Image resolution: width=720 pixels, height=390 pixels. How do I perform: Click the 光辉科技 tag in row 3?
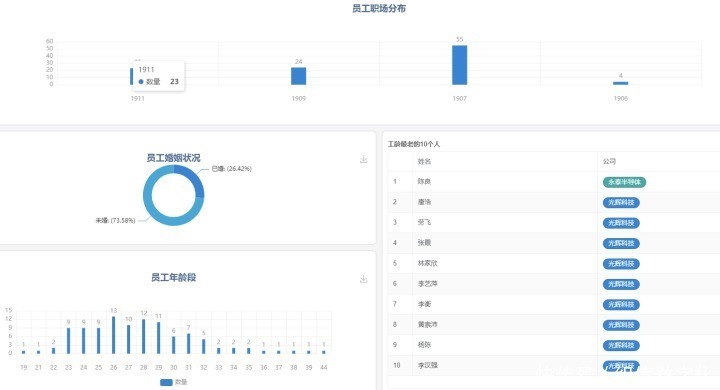pos(621,223)
